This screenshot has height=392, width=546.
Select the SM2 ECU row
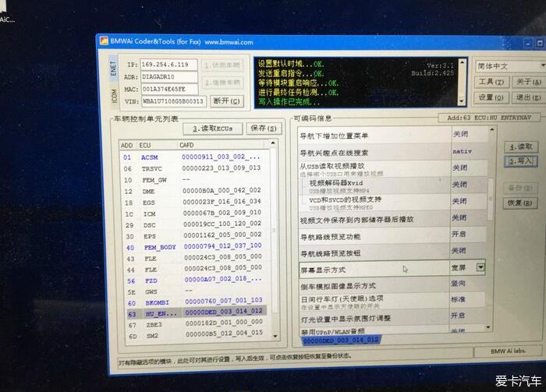pyautogui.click(x=199, y=335)
